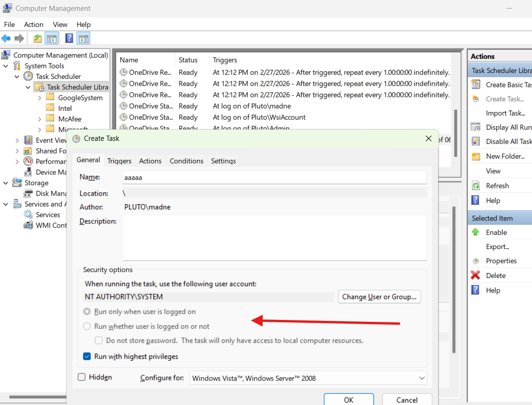Viewport: 532px width, 405px height.
Task: Click the Change User or Group button
Action: tap(380, 297)
